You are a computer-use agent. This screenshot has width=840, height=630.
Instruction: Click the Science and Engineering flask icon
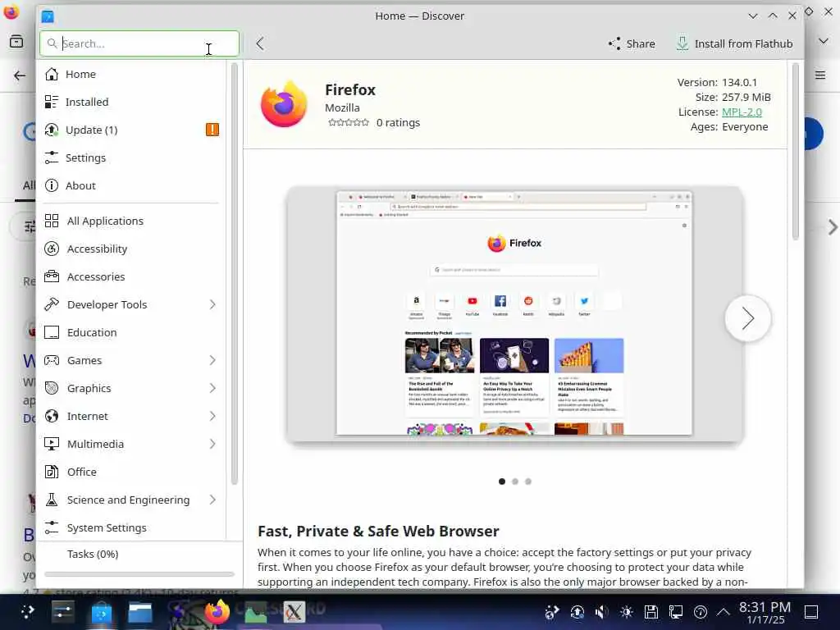pyautogui.click(x=52, y=500)
